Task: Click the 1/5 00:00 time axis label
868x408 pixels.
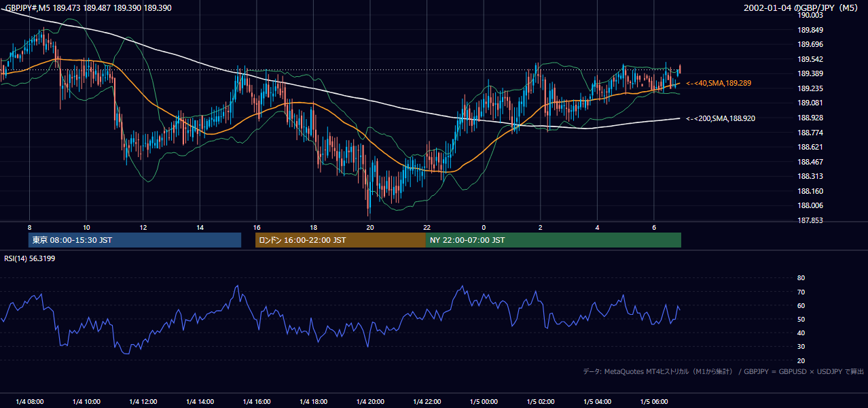Action: (484, 402)
